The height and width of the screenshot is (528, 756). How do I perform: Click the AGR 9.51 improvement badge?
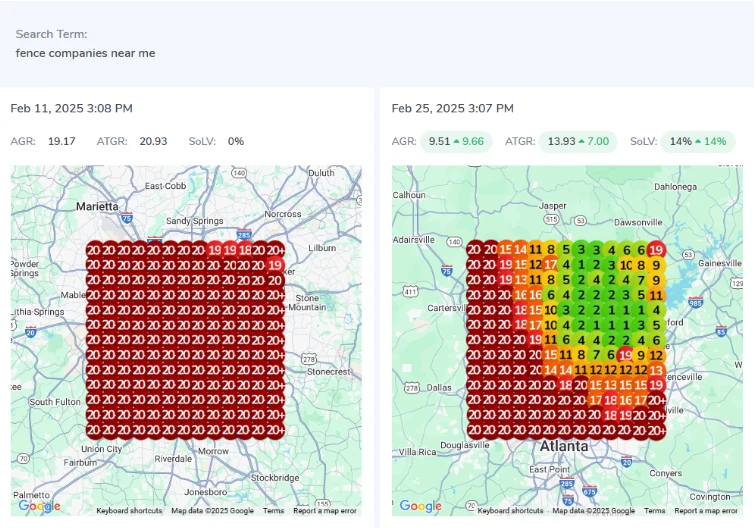point(456,141)
